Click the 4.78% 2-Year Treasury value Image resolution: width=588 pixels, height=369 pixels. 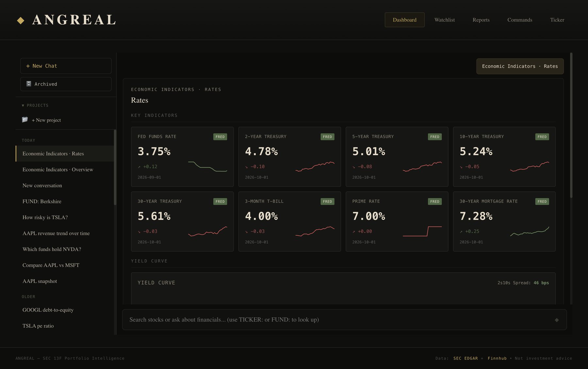click(261, 152)
